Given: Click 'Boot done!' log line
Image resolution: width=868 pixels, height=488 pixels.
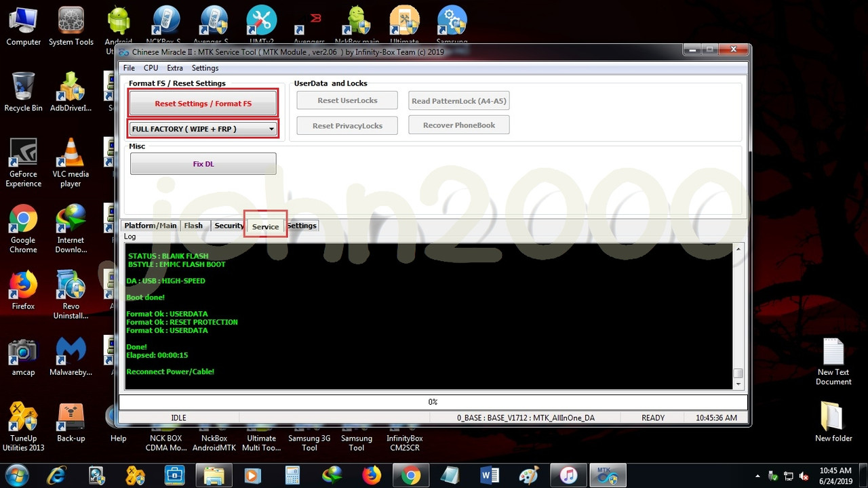Looking at the screenshot, I should coord(145,298).
